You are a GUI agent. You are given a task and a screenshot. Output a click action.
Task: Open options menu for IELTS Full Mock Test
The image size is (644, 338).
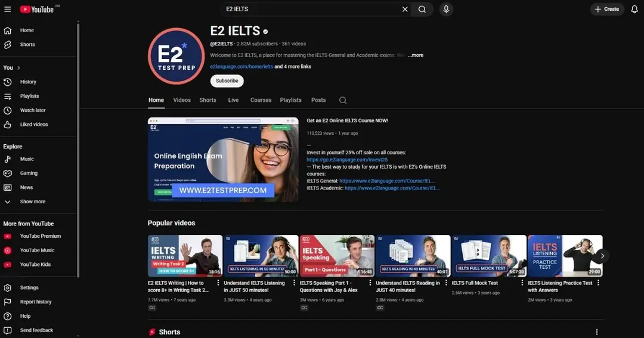click(x=522, y=283)
